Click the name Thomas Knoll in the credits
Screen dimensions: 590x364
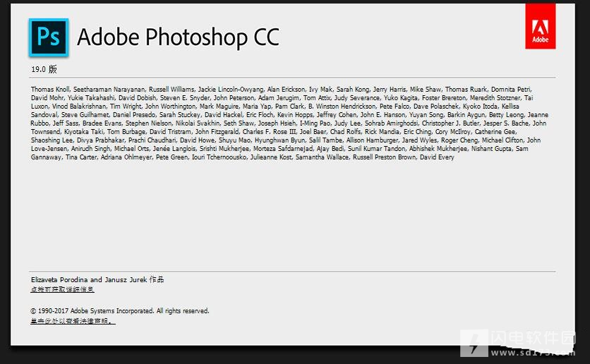[50, 90]
